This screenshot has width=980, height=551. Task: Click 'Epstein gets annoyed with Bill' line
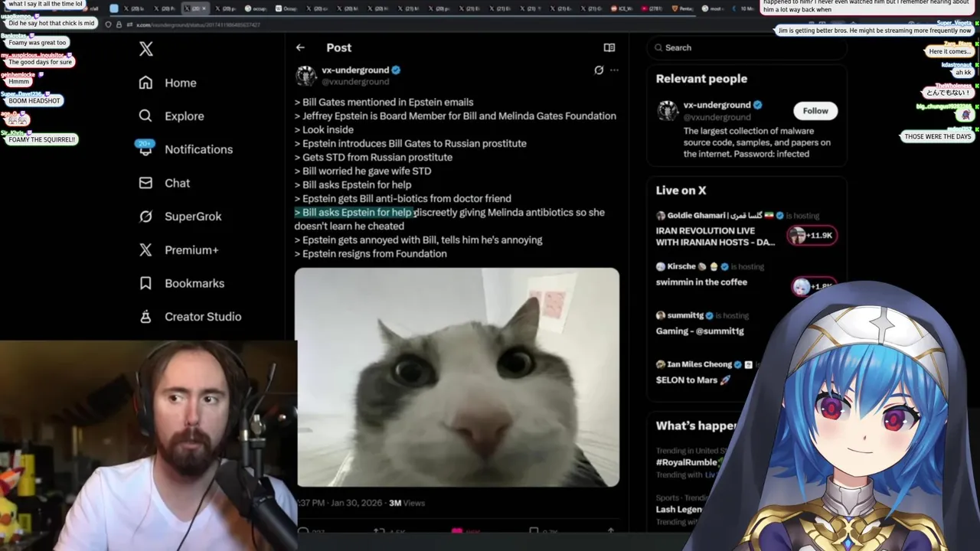pyautogui.click(x=418, y=240)
